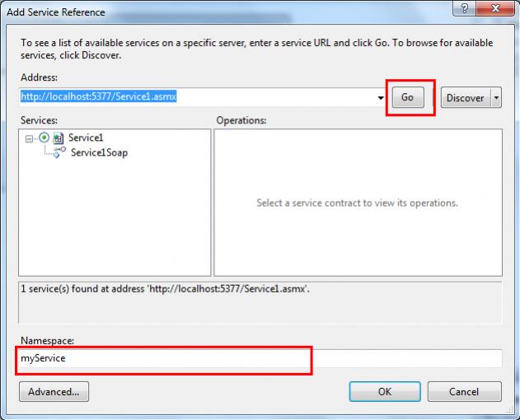The width and height of the screenshot is (520, 420).
Task: Click the green circle icon beside Service1
Action: 44,138
